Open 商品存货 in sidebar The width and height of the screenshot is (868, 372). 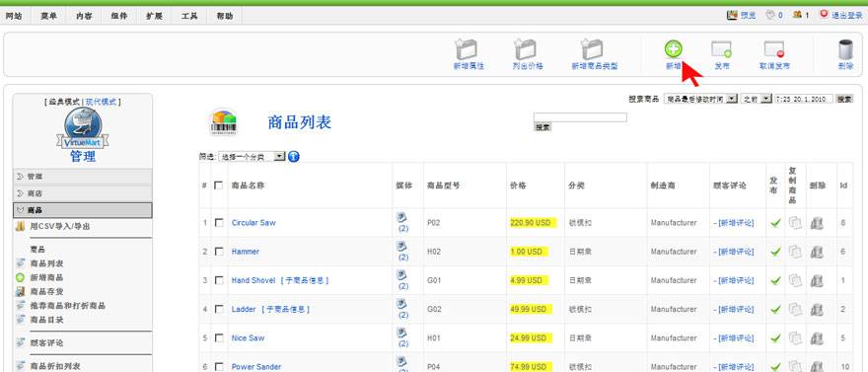pyautogui.click(x=46, y=291)
